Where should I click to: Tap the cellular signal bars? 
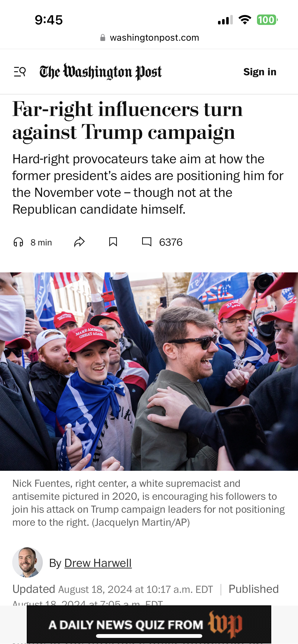(x=225, y=20)
